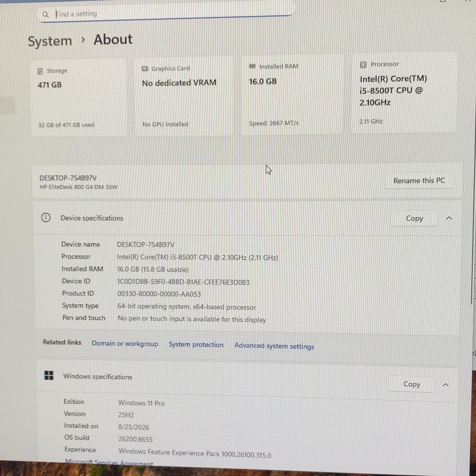The height and width of the screenshot is (476, 476).
Task: Select "16.0 GB (15.8 GB usable)" value
Action: pos(153,270)
